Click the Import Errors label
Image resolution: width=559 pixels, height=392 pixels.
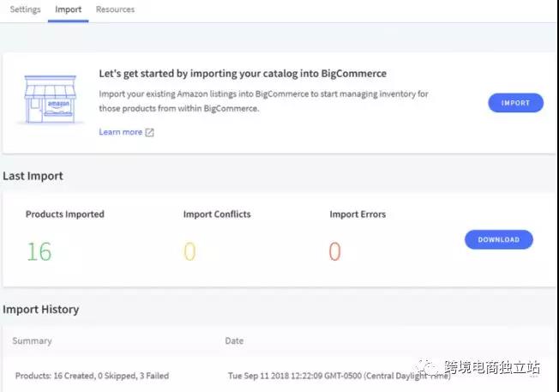coord(358,214)
